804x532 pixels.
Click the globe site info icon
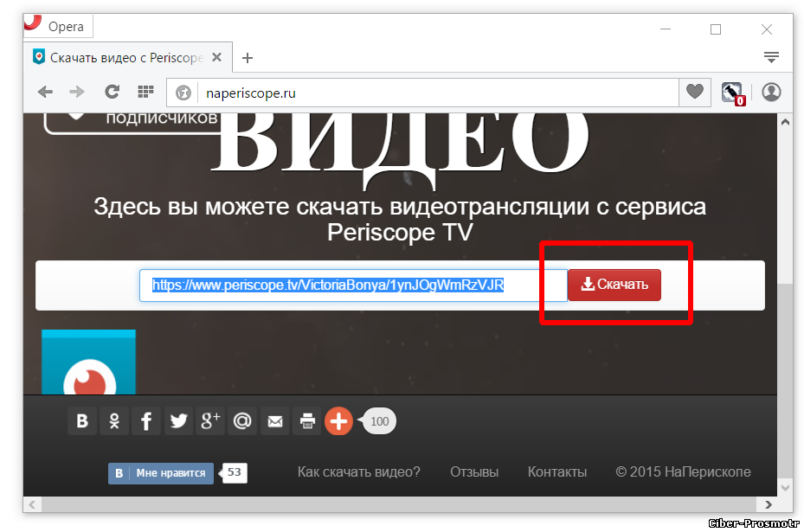[x=183, y=93]
